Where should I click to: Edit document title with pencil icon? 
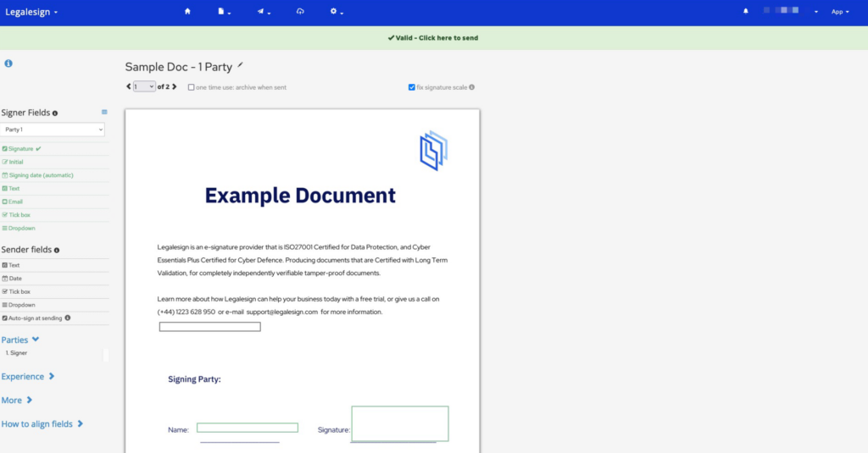point(240,65)
